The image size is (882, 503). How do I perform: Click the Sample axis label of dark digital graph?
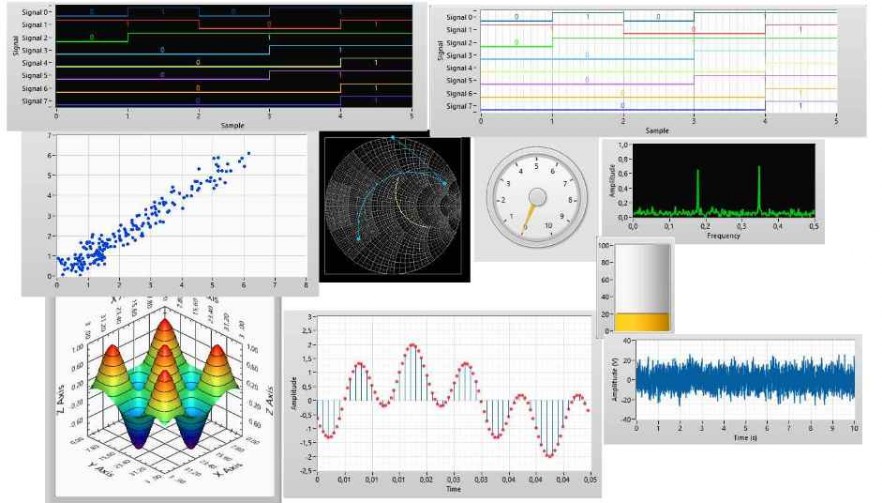[x=232, y=125]
